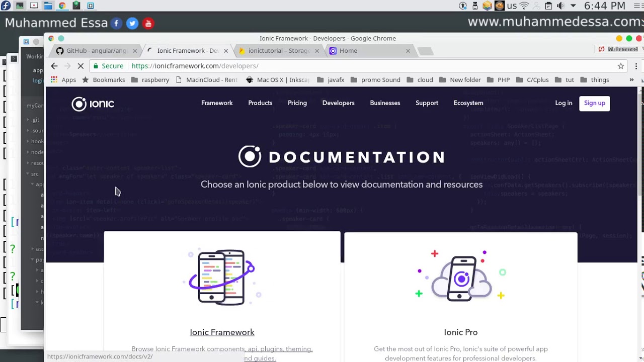Open the Apps shortcut in the bookmarks bar

(63, 79)
